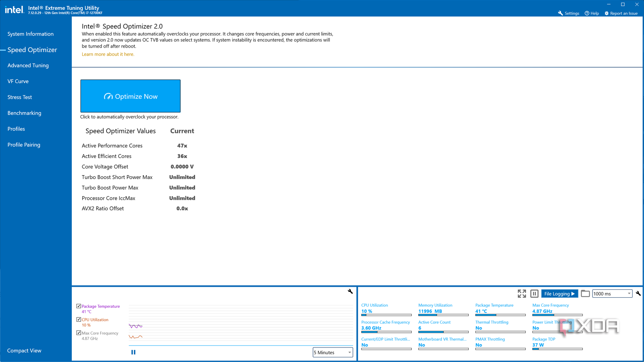Open the 5 Minutes time range dropdown
The image size is (644, 362).
(x=333, y=352)
